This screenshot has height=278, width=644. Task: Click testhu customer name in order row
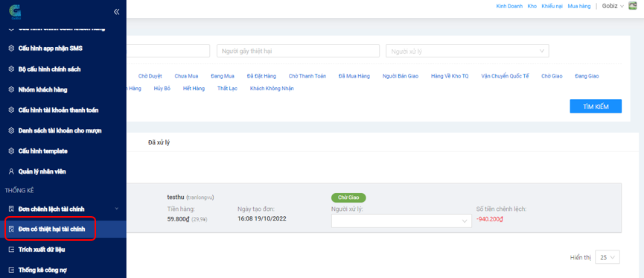[176, 198]
